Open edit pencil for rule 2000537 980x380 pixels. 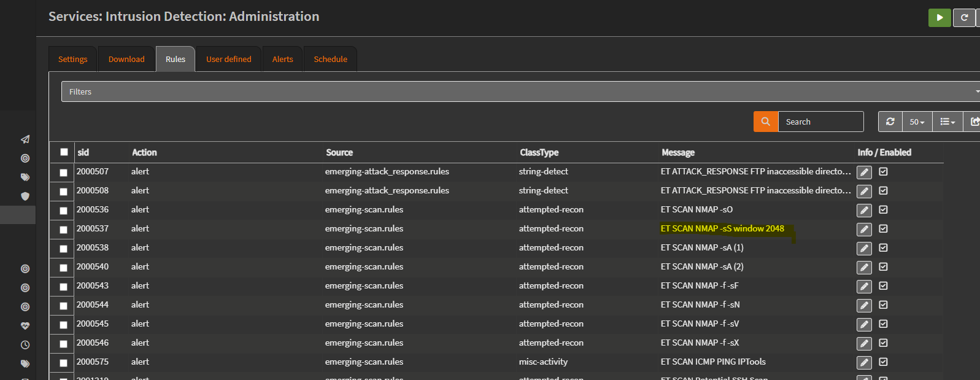[x=864, y=230]
